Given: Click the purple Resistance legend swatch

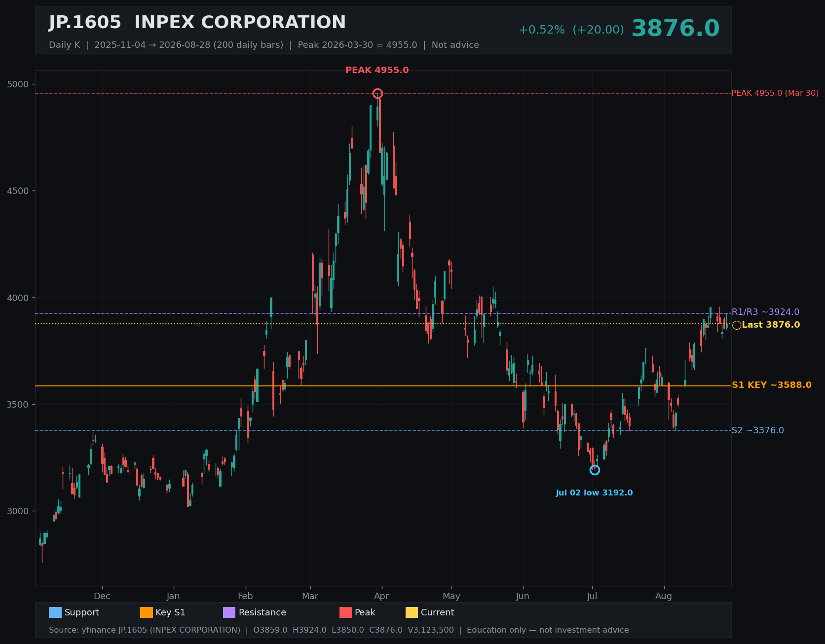Looking at the screenshot, I should (229, 612).
